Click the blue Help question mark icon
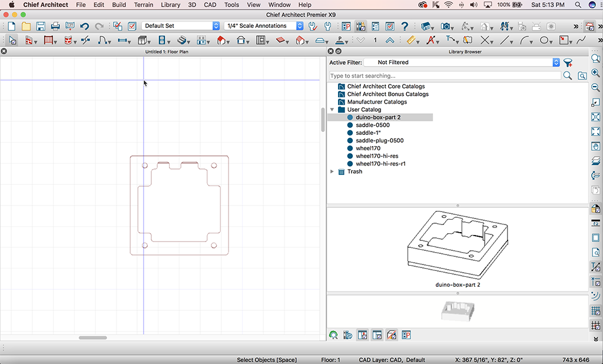The image size is (603, 364). pos(405,26)
